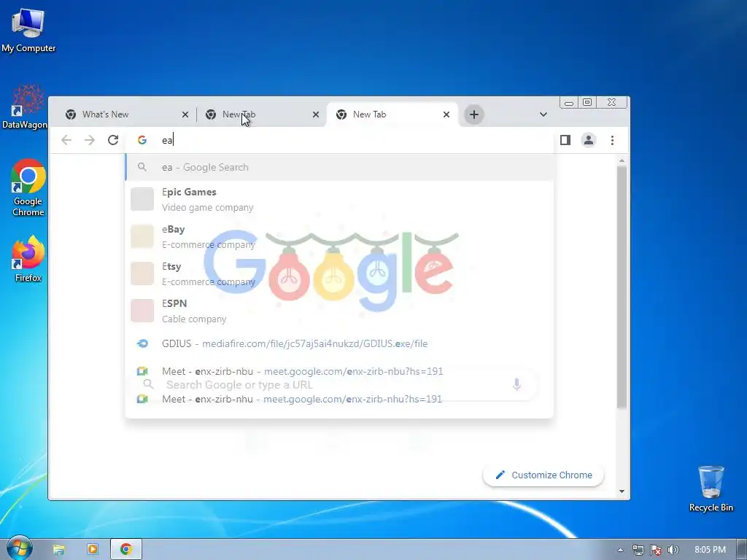Screen dimensions: 747x560
Task: Click the network tray icon
Action: point(638,550)
